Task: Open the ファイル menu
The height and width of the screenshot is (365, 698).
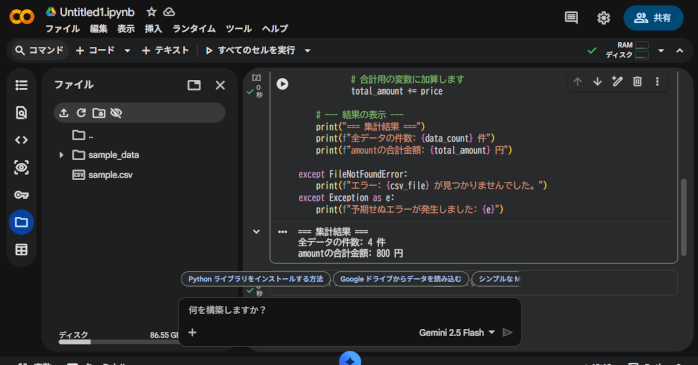Action: (62, 29)
